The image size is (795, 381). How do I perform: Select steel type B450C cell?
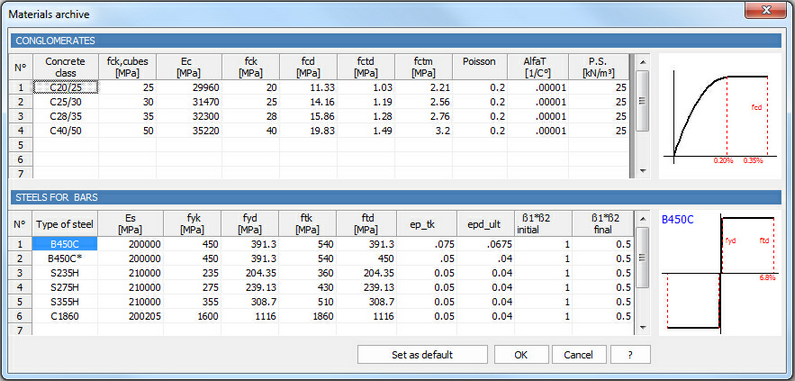point(65,245)
